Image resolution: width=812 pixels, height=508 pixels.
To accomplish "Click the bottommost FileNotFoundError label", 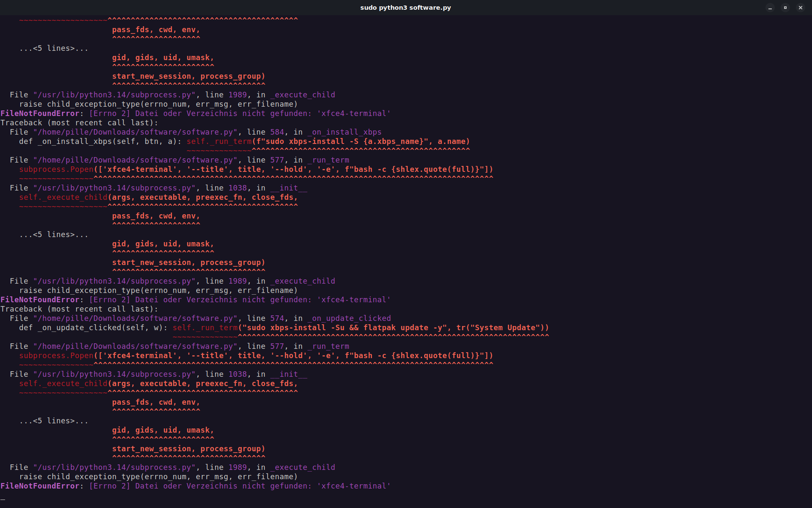I will (40, 486).
